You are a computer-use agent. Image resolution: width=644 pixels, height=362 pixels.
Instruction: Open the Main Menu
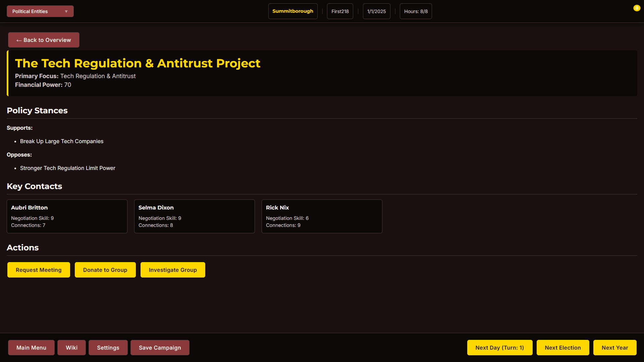pyautogui.click(x=31, y=348)
